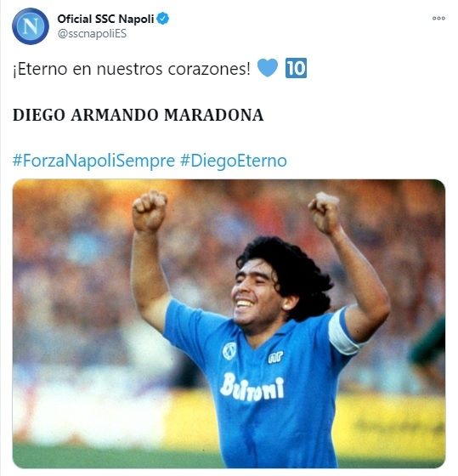
Task: Click the white captain armband in photo
Action: pos(343,331)
